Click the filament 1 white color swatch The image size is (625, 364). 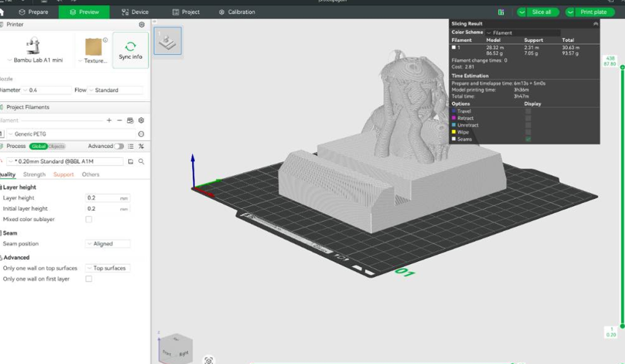point(453,47)
